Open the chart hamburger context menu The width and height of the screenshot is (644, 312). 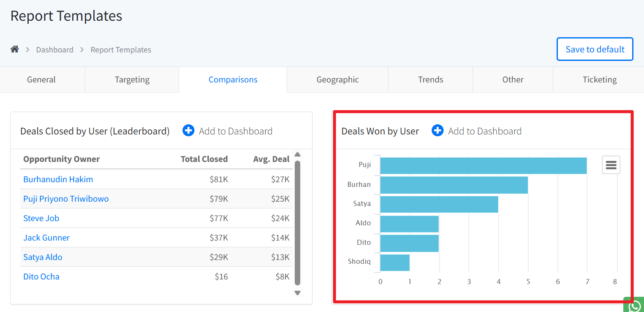611,165
